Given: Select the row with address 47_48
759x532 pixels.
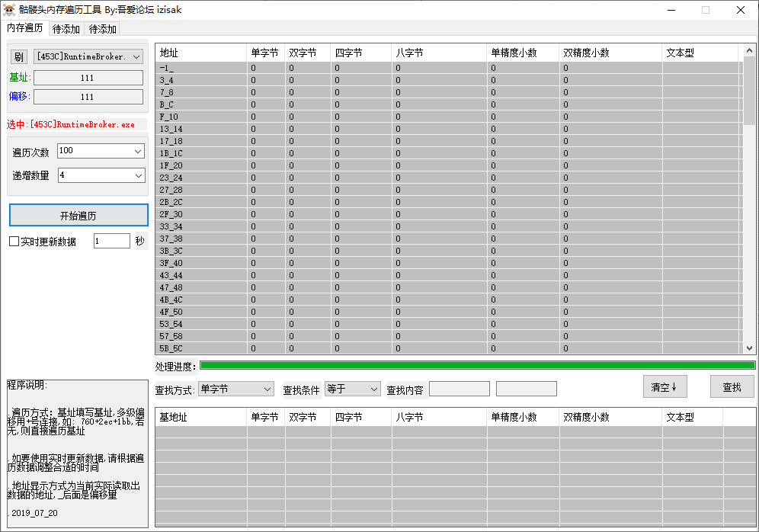Looking at the screenshot, I should pos(449,287).
